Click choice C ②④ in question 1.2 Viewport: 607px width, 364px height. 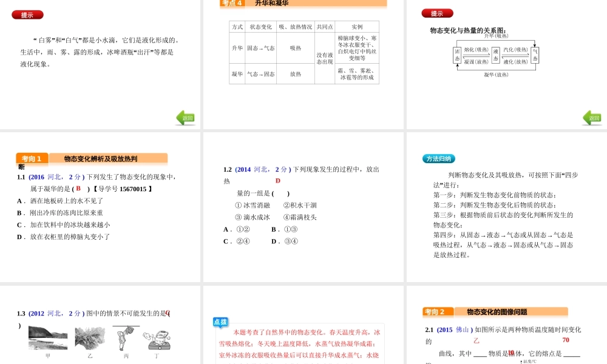click(x=237, y=241)
